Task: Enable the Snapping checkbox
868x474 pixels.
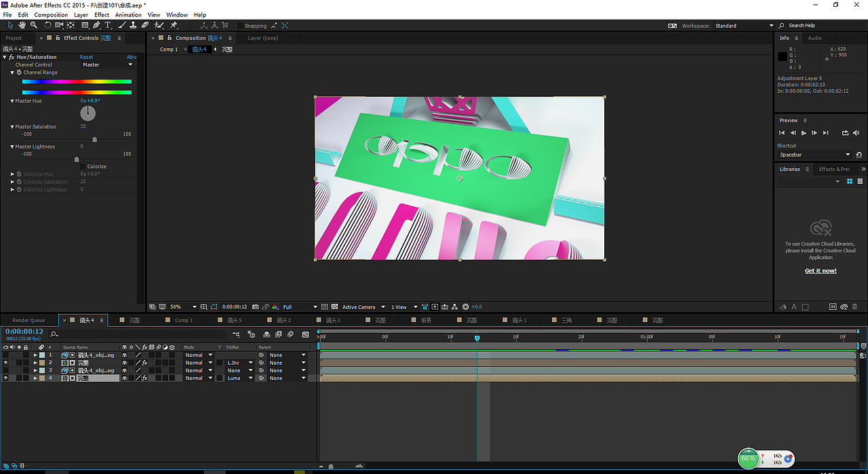Action: tap(240, 26)
